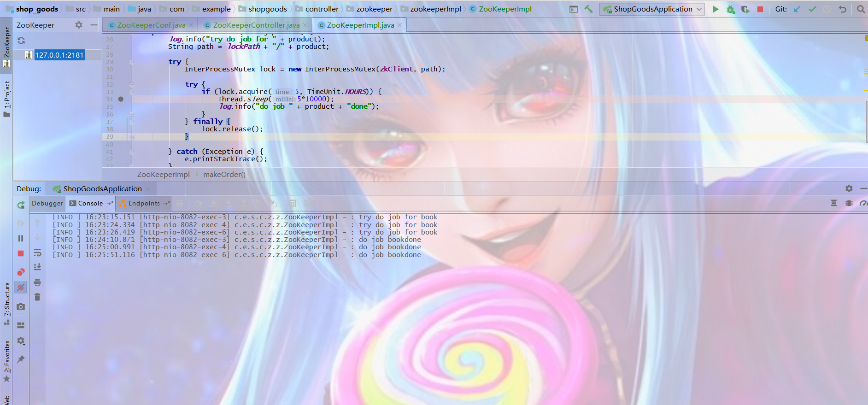The image size is (868, 405).
Task: Refresh the ZooKeeper panel connections
Action: [21, 41]
